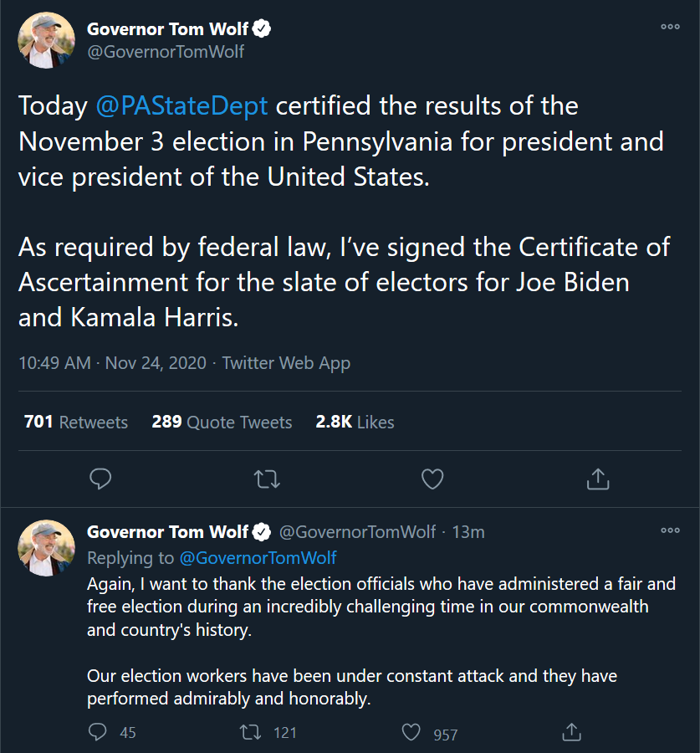View the list of 701 Retweets
The width and height of the screenshot is (700, 753).
76,422
